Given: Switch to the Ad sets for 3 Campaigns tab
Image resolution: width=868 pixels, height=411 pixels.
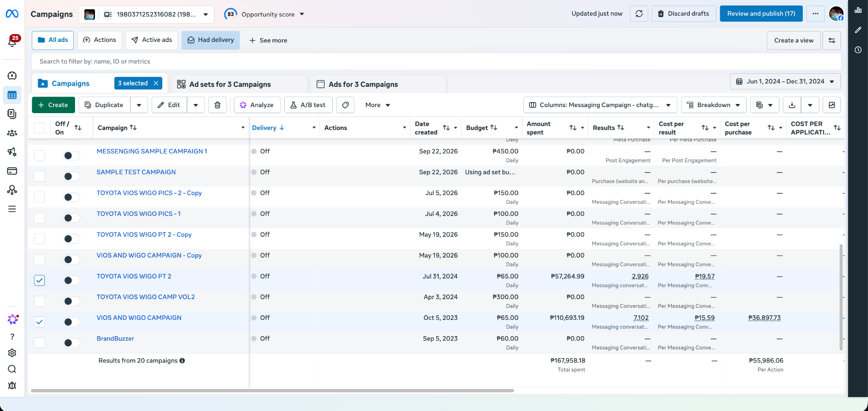Looking at the screenshot, I should (x=239, y=84).
